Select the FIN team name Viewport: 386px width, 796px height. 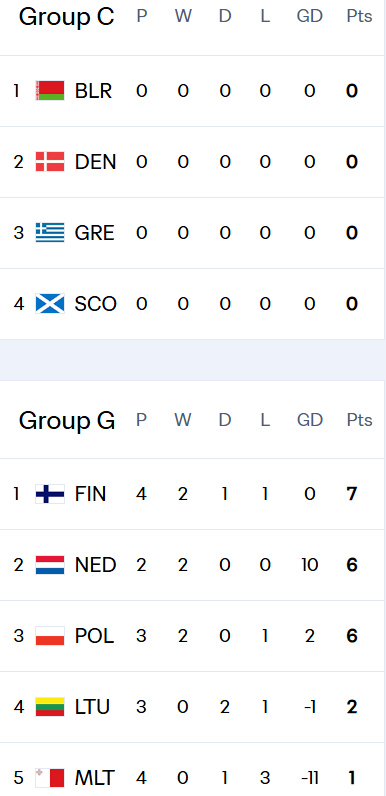90,494
